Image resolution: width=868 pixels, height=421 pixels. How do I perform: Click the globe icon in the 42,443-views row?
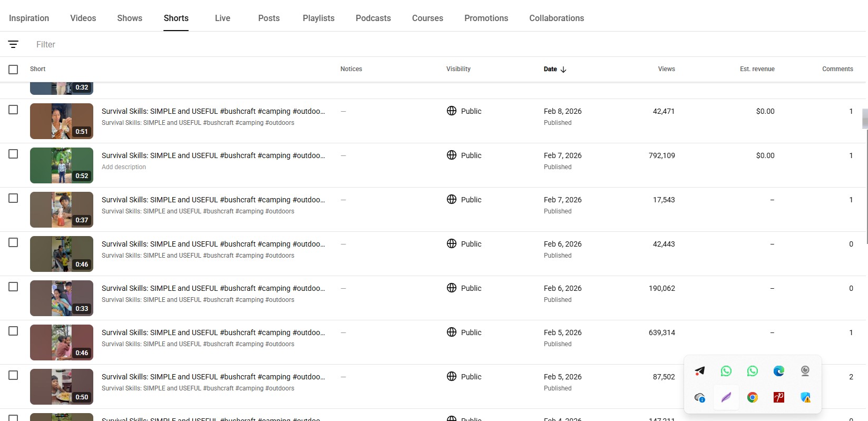pos(452,243)
